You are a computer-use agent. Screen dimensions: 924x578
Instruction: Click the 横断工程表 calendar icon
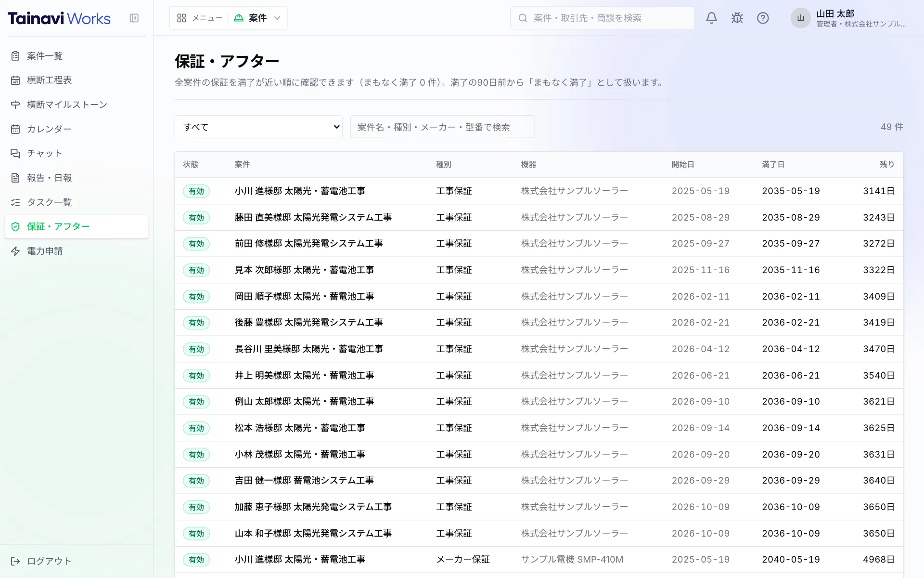pyautogui.click(x=15, y=80)
